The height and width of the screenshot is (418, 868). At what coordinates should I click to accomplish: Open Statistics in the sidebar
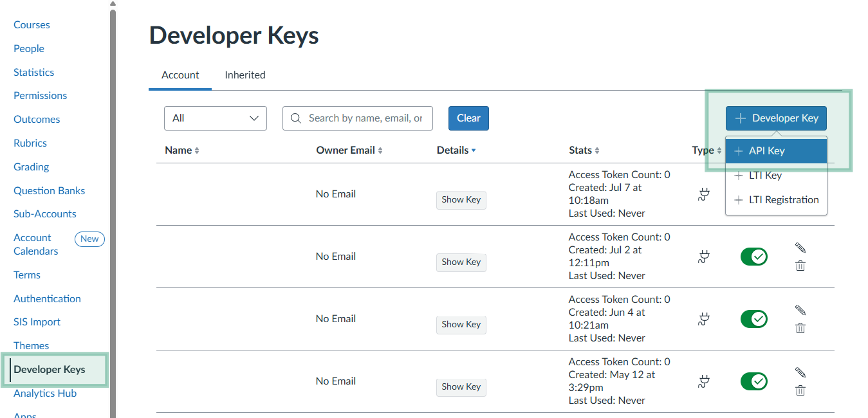tap(33, 73)
